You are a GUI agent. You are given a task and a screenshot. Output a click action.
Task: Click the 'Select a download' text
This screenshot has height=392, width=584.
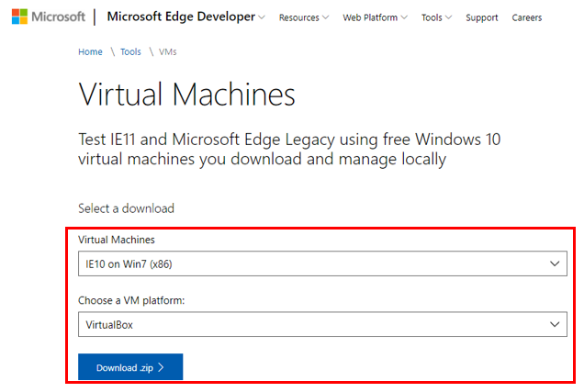point(127,208)
